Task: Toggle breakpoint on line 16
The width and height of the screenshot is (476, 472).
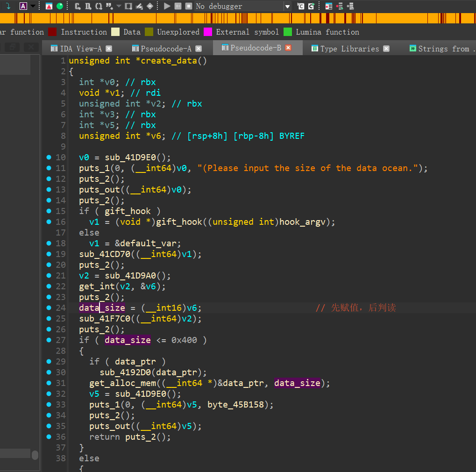Action: (x=49, y=222)
